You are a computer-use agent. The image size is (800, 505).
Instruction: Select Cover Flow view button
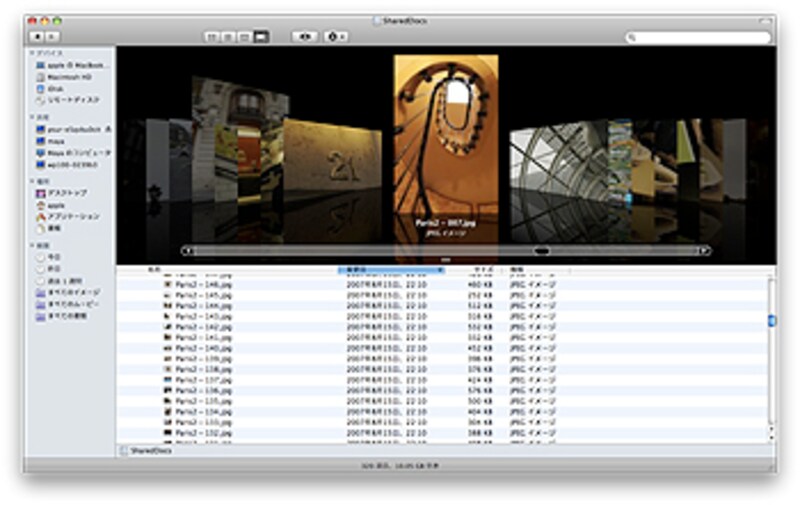tap(261, 37)
